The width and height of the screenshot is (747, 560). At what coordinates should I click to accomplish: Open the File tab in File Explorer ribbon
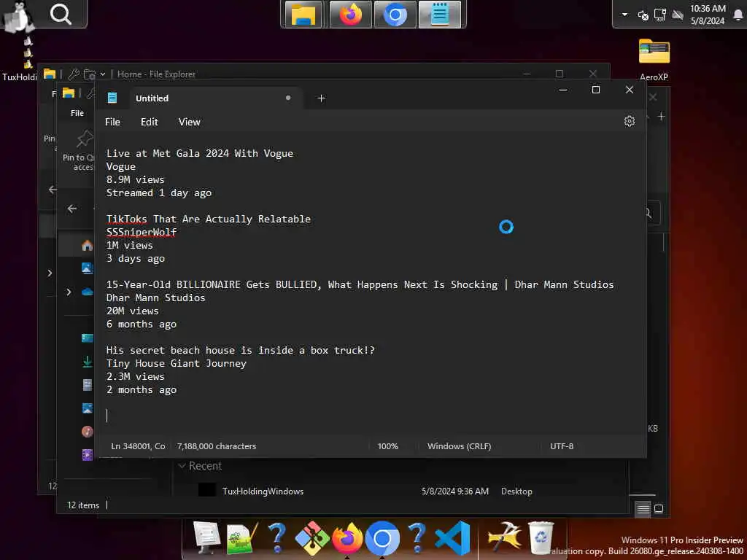[x=77, y=113]
